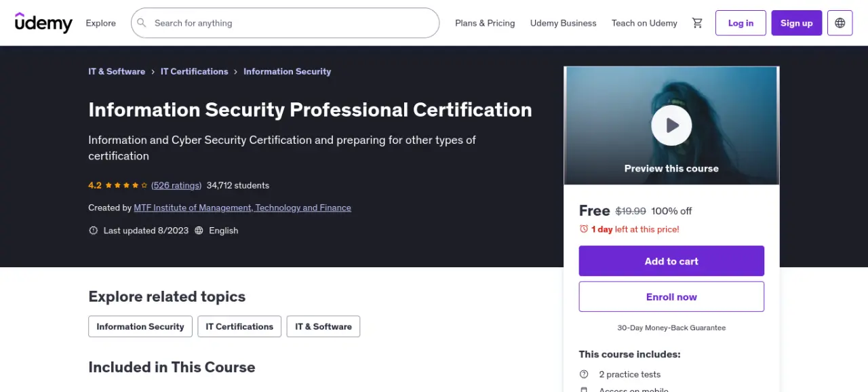Play the course preview video
This screenshot has width=868, height=392.
click(671, 125)
